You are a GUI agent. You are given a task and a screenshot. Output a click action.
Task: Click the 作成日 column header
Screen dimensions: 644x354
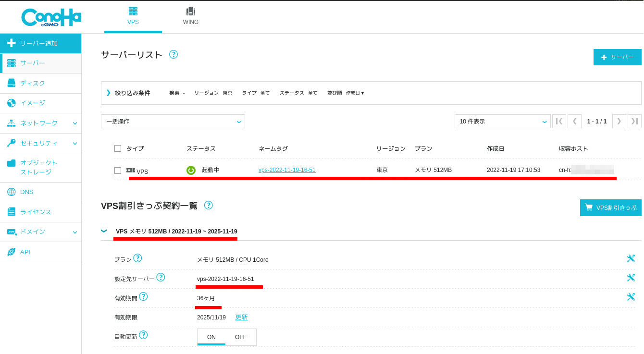tap(495, 149)
